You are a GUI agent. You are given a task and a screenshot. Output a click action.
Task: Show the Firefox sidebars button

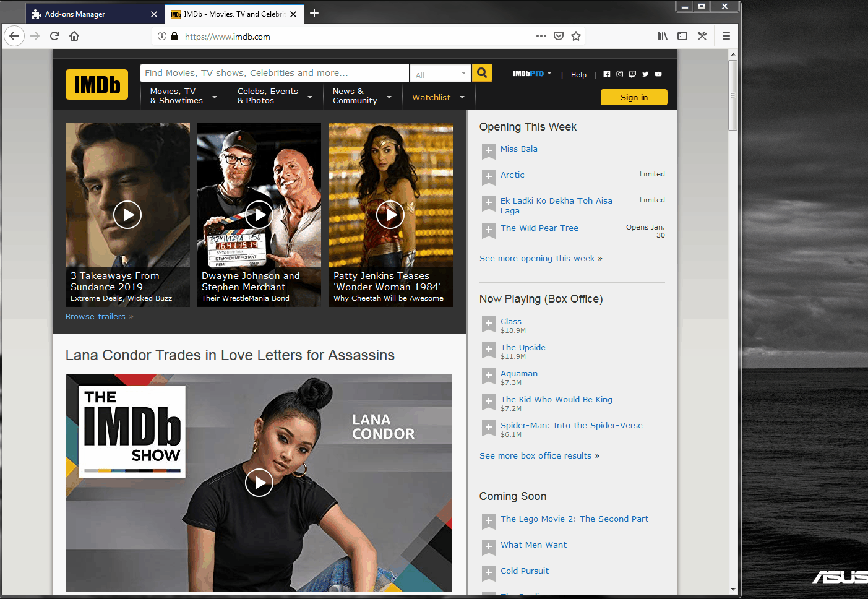click(682, 36)
